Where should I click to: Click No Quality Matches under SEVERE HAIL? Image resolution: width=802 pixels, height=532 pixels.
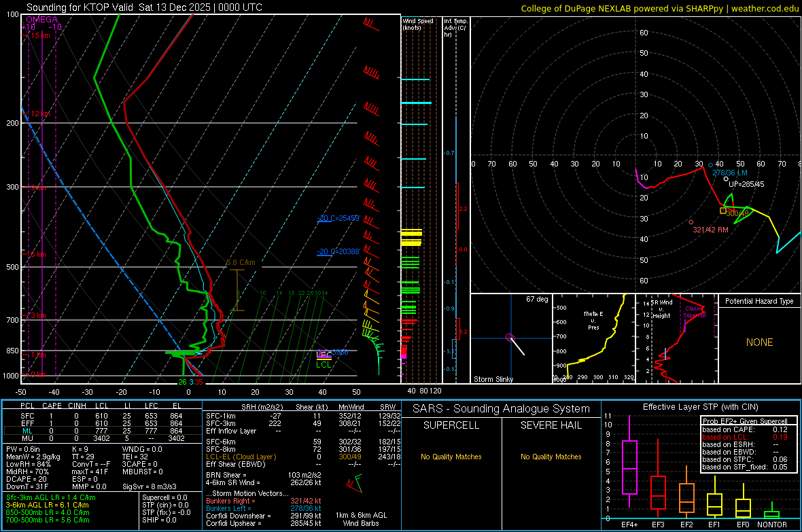tap(551, 457)
